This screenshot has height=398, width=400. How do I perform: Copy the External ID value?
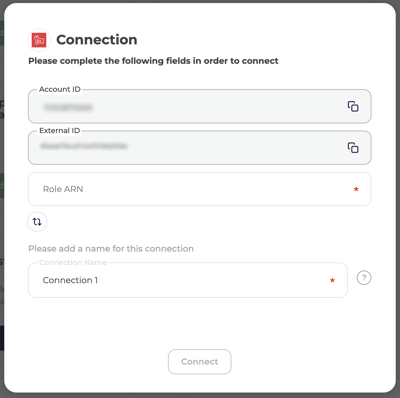(x=353, y=147)
